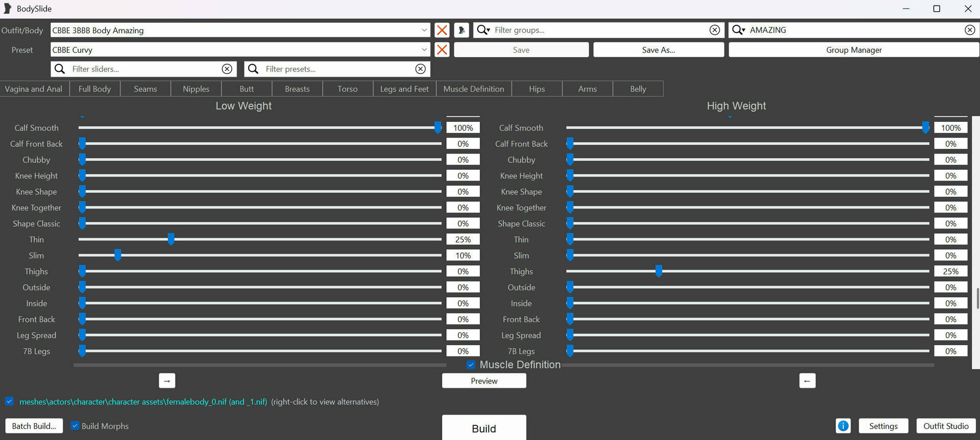The width and height of the screenshot is (980, 440).
Task: Click the high weight 7B Legs slider track
Action: click(x=748, y=351)
